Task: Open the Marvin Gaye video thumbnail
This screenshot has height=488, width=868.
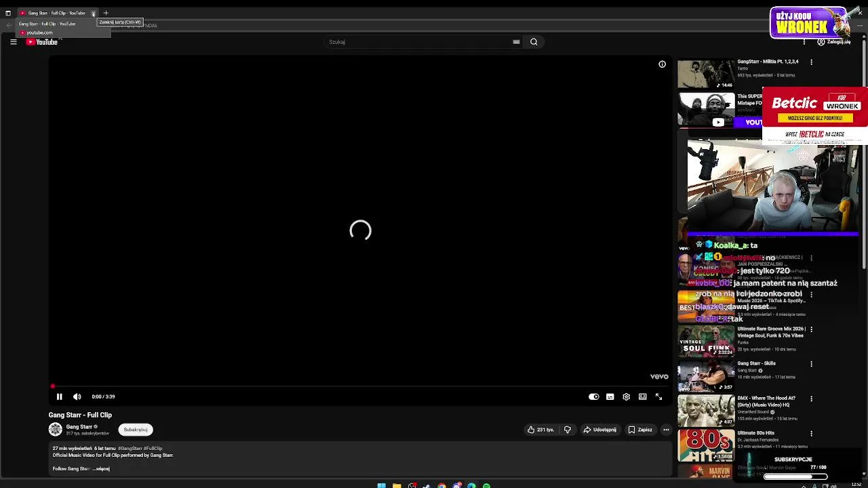Action: [x=706, y=472]
